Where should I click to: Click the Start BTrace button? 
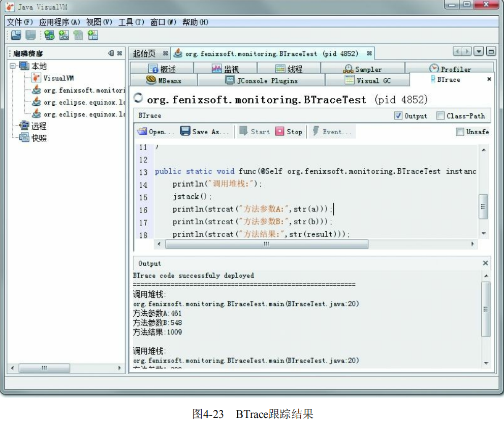pos(255,132)
